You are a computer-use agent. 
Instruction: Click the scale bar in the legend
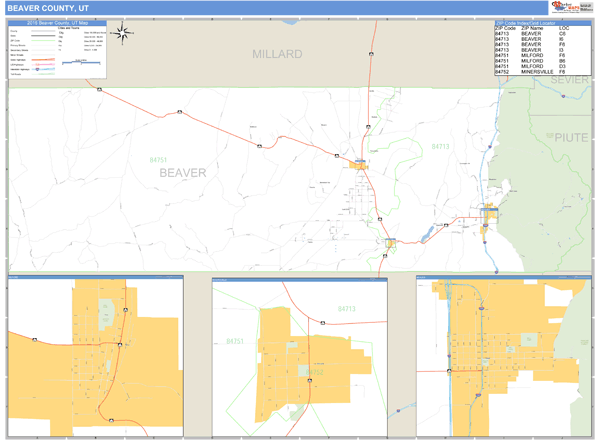point(81,62)
